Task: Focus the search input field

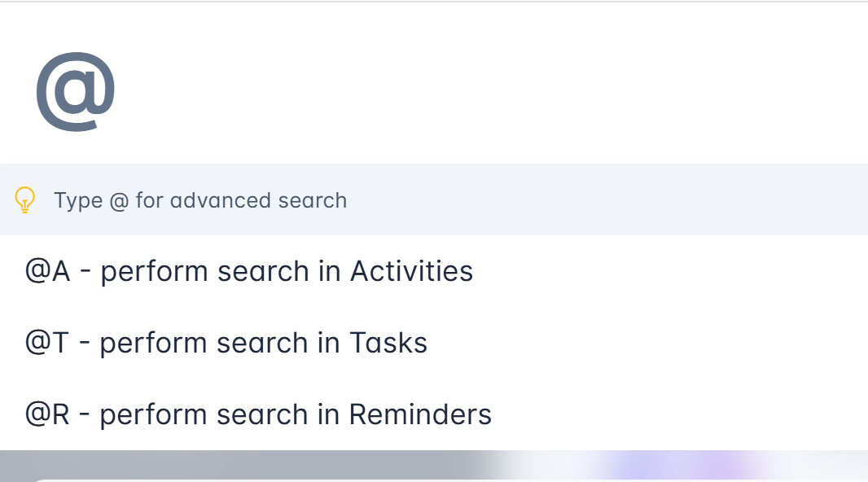Action: pos(489,90)
